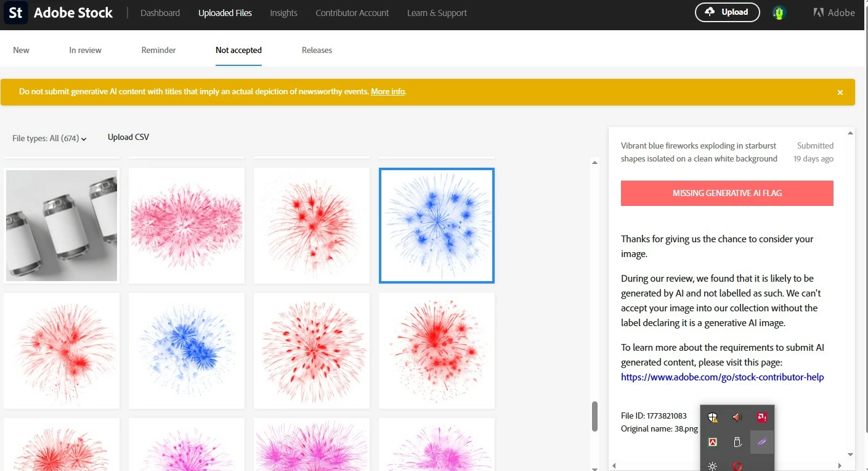The width and height of the screenshot is (868, 471).
Task: Switch to the Releases tab
Action: click(317, 50)
